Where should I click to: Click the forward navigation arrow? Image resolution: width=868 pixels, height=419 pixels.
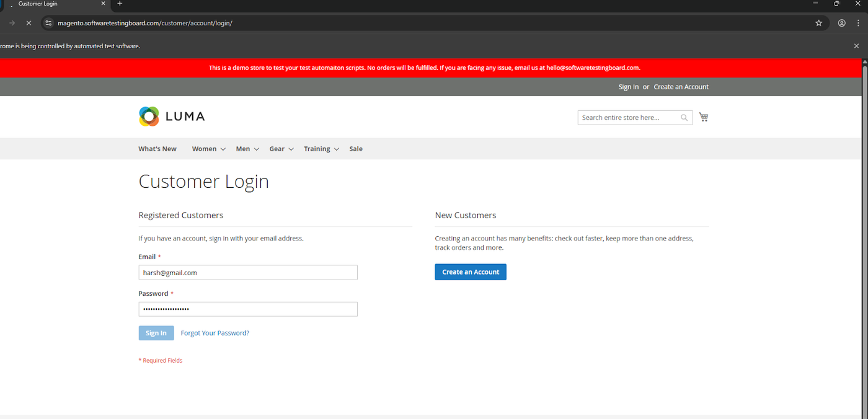(x=12, y=23)
